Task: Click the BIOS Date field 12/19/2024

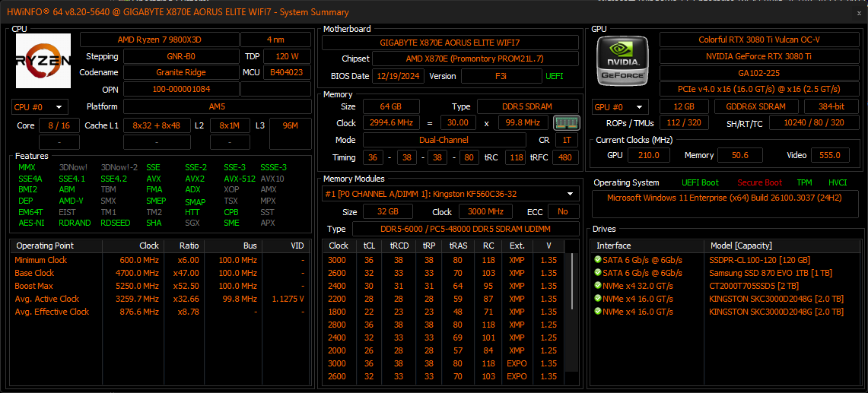Action: pos(398,76)
